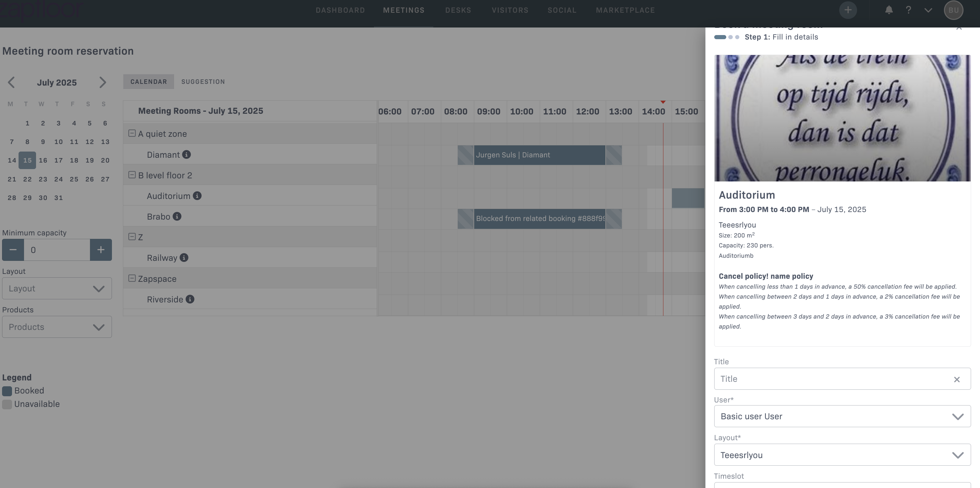Click the July 2025 month label

(x=57, y=82)
